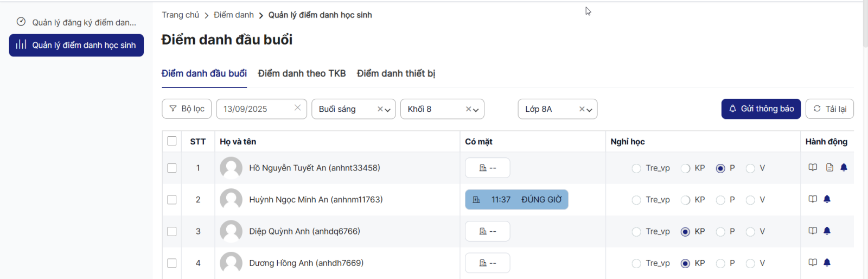
Task: Choose Tre_vp for Diệp Quỳnh Anh
Action: [636, 232]
